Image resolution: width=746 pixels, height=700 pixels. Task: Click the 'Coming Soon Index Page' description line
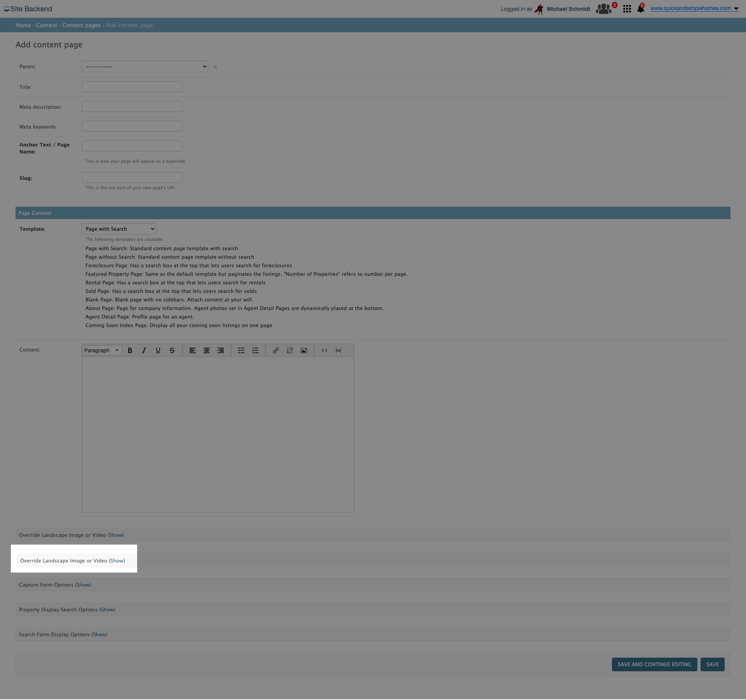tap(179, 326)
